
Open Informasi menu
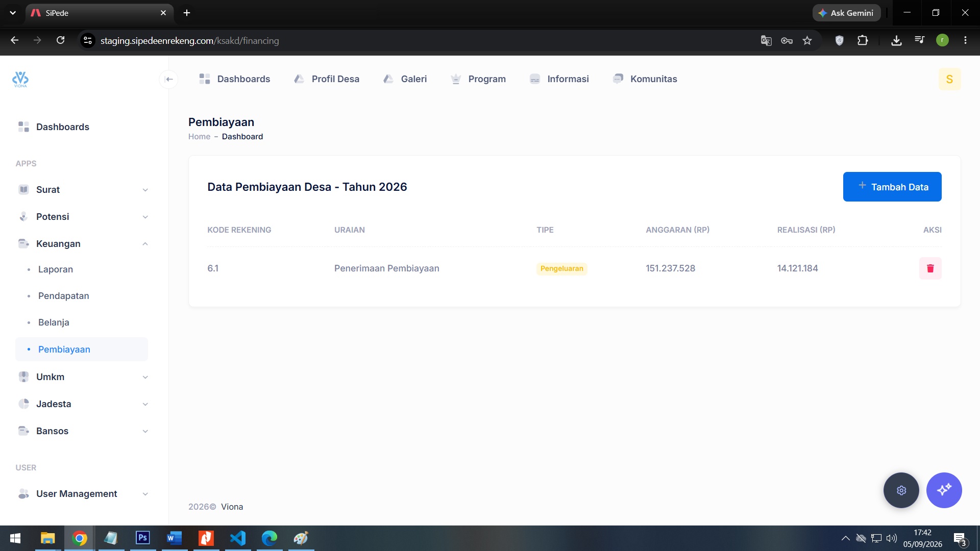(x=559, y=79)
